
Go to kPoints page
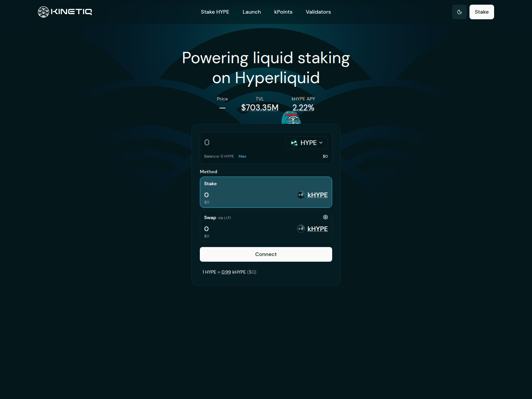pyautogui.click(x=283, y=12)
